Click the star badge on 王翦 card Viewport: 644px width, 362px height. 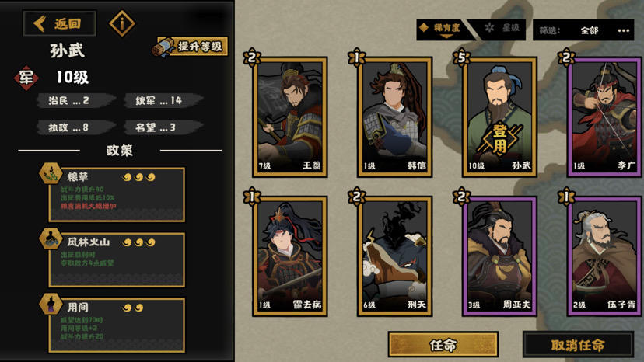click(252, 57)
